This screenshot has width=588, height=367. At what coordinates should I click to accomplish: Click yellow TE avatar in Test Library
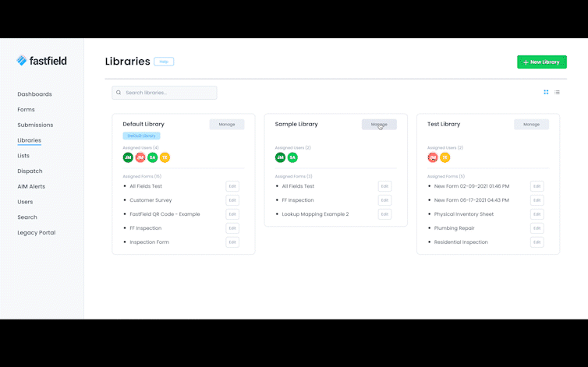point(445,157)
